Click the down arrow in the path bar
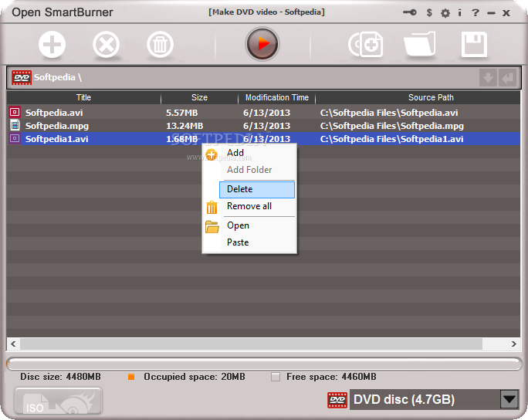 [488, 78]
